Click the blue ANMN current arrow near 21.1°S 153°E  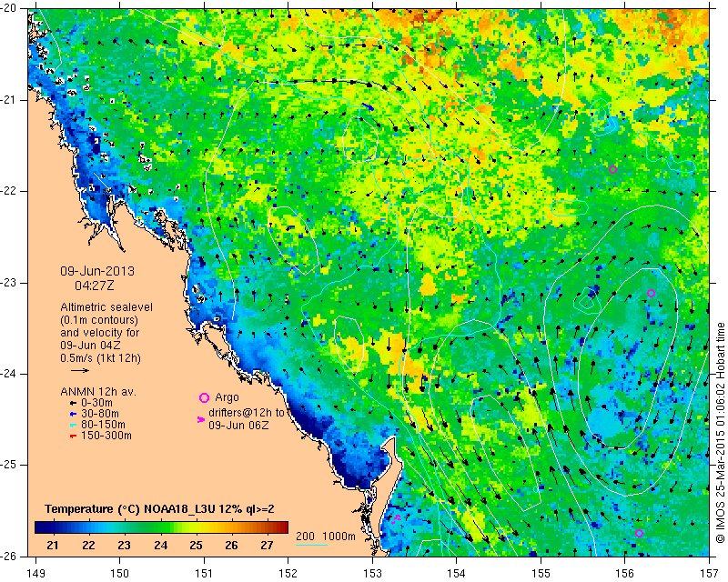point(368,106)
